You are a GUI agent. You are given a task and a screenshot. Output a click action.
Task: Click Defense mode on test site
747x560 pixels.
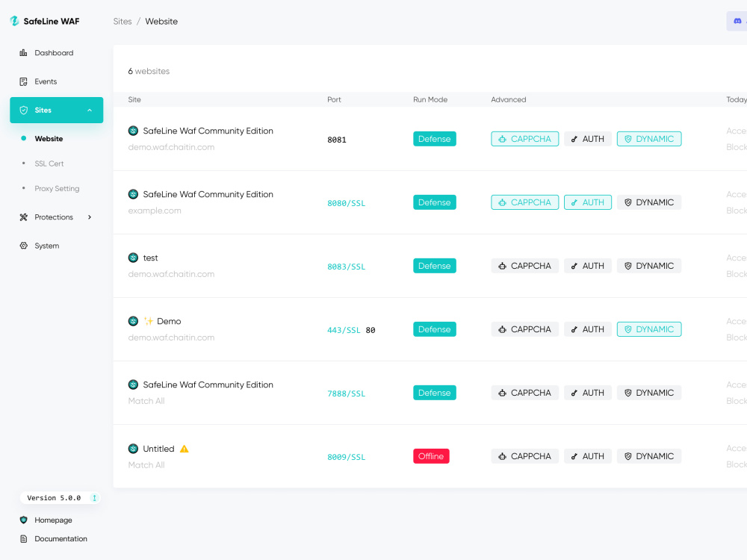pos(435,266)
